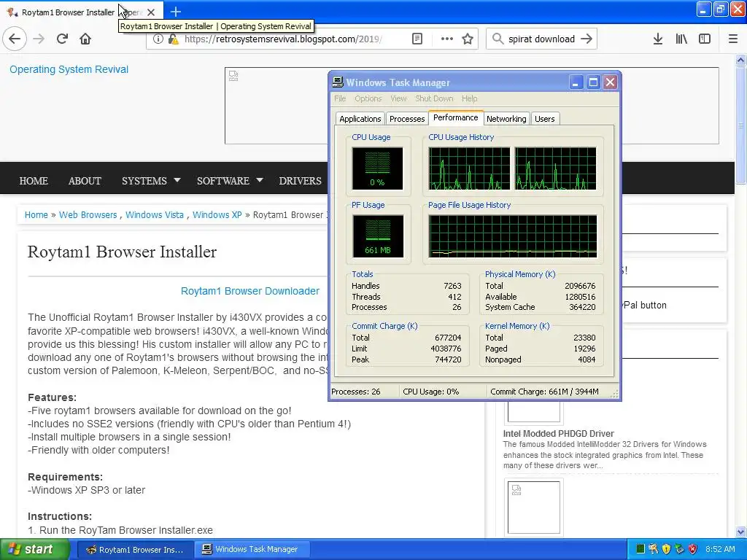The width and height of the screenshot is (747, 560).
Task: Open Task Manager Options menu
Action: tap(368, 98)
